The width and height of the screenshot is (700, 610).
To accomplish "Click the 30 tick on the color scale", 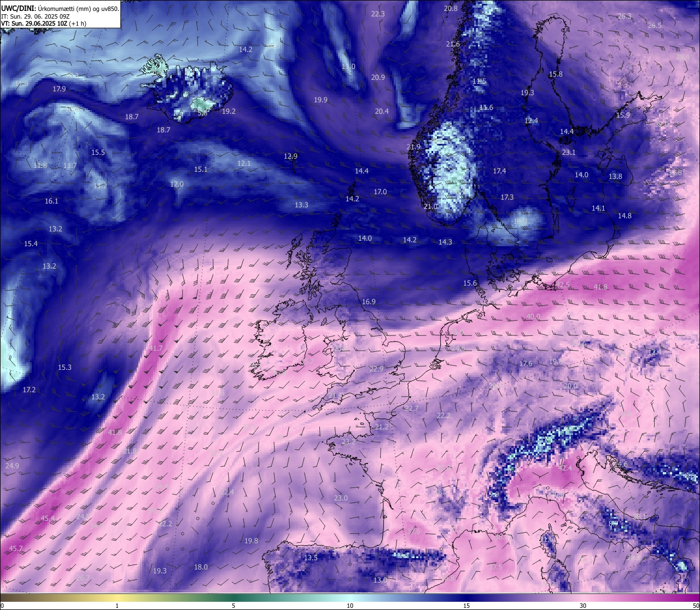I will [583, 606].
